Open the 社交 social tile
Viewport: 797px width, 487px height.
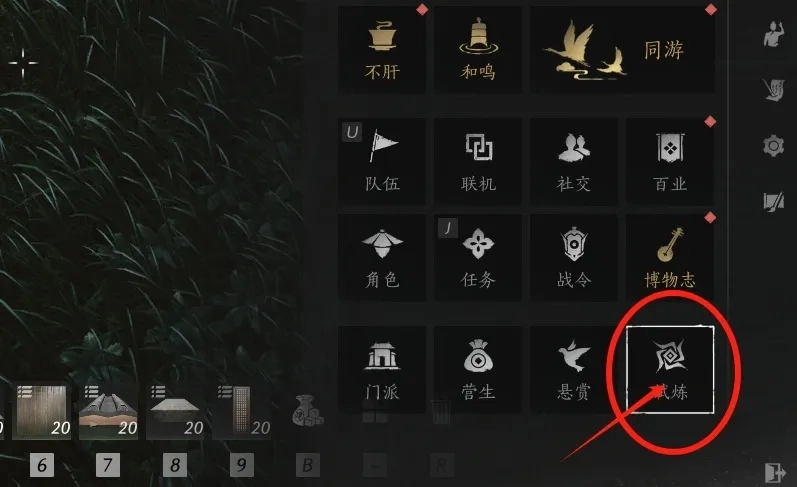pos(574,162)
